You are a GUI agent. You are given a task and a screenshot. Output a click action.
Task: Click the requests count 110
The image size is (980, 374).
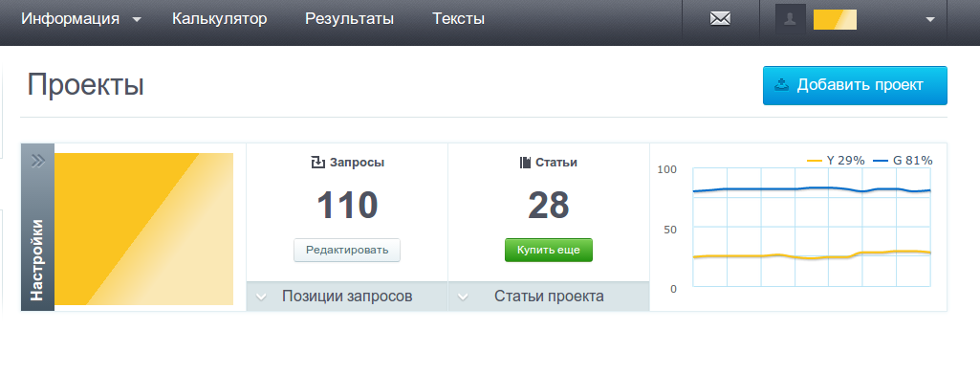tap(347, 205)
